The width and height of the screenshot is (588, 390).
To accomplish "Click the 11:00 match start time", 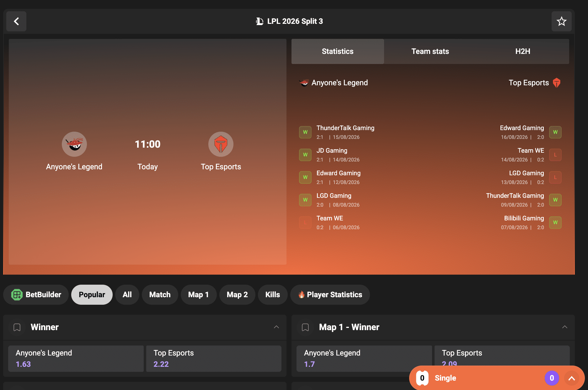I will coord(148,144).
